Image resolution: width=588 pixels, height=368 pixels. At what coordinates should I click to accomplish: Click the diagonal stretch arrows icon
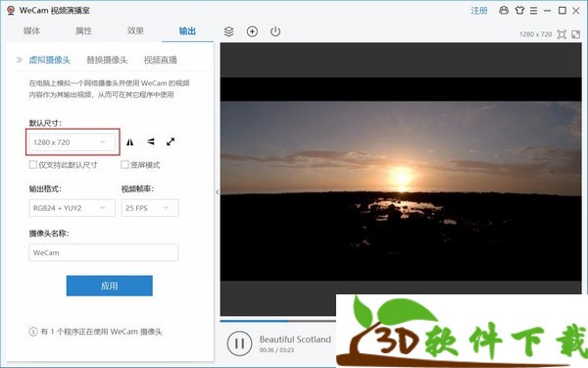point(171,141)
